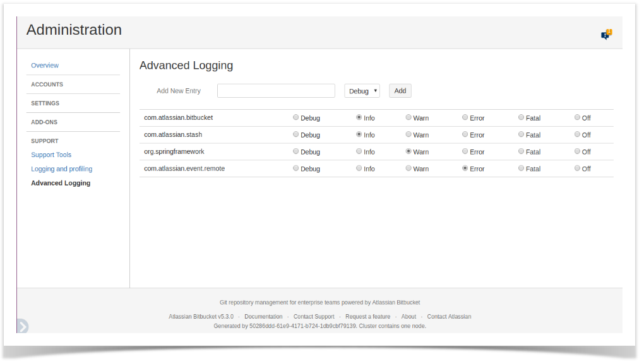Image resolution: width=644 pixels, height=364 pixels.
Task: Open the feedback notification icon
Action: tap(606, 35)
